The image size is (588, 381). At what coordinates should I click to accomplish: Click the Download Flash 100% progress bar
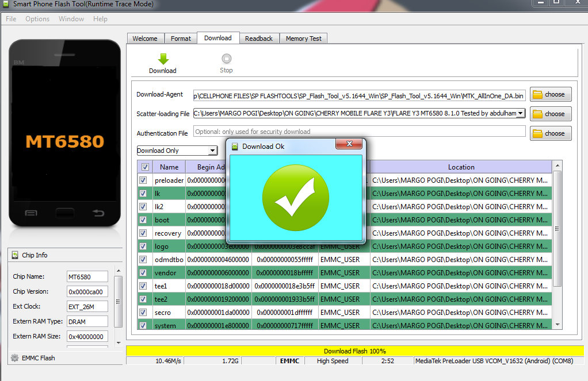coord(355,351)
